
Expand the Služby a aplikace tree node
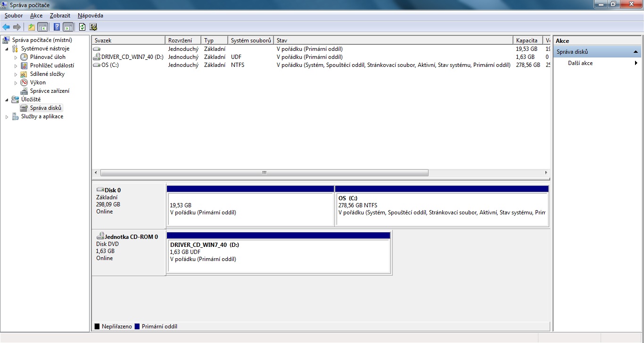pos(7,116)
